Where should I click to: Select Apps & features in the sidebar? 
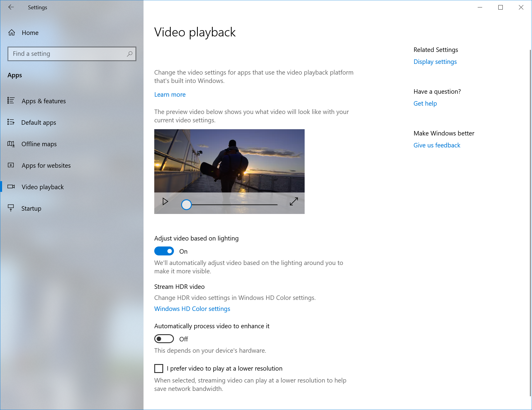click(x=44, y=101)
